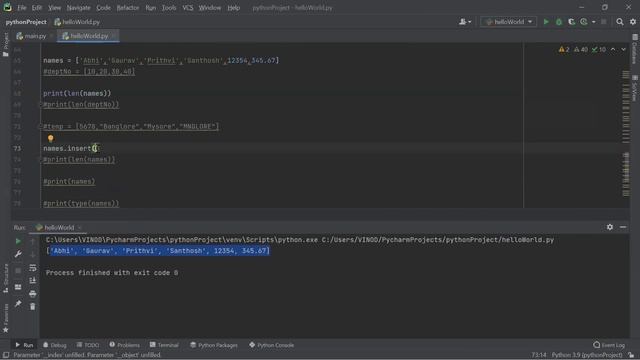This screenshot has height=360, width=640.
Task: Open the Refactor menu
Action: point(128,8)
